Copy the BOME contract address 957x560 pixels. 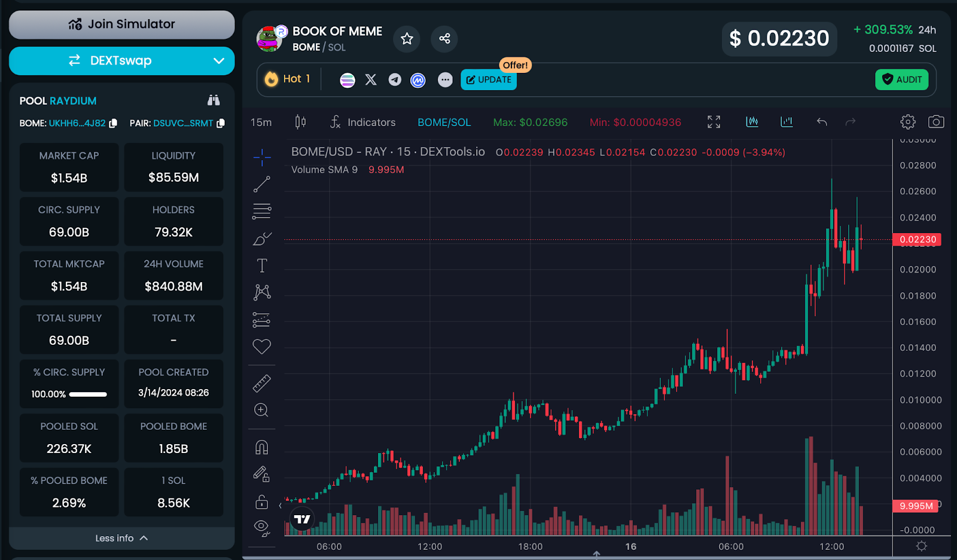[113, 123]
